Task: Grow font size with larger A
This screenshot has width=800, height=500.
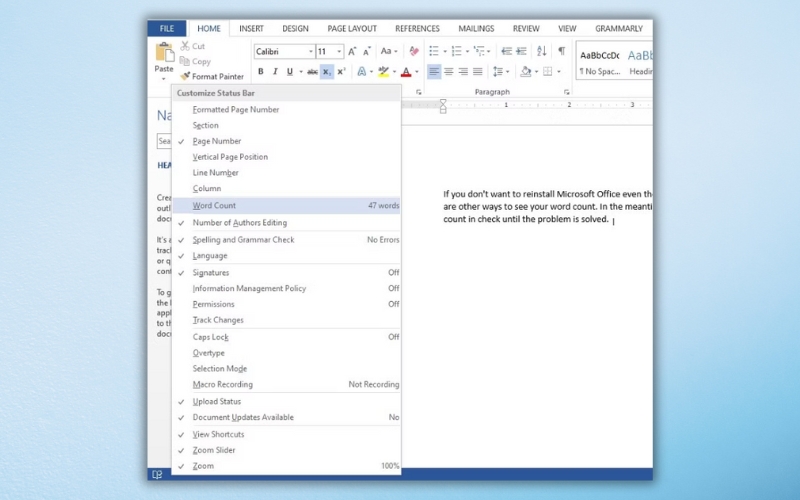Action: tap(352, 52)
